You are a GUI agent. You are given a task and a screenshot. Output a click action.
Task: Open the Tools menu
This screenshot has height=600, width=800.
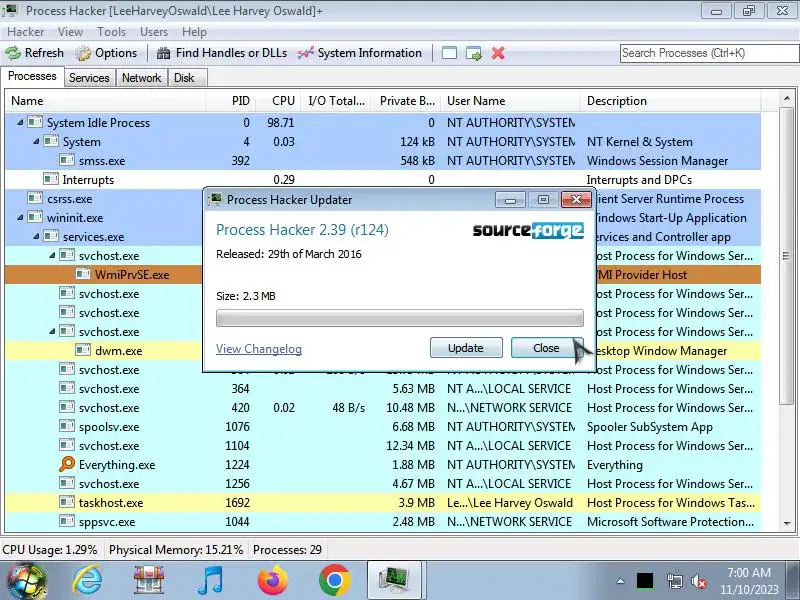[111, 32]
